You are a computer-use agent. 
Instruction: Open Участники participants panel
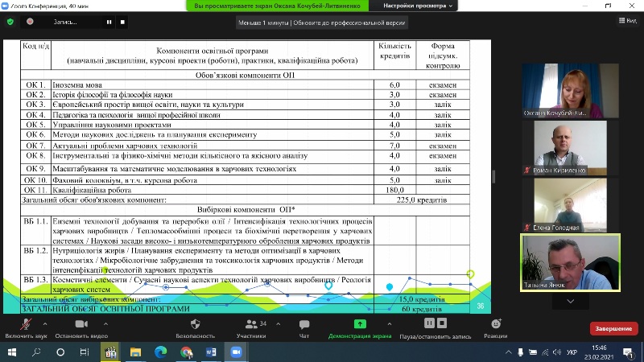[251, 328]
